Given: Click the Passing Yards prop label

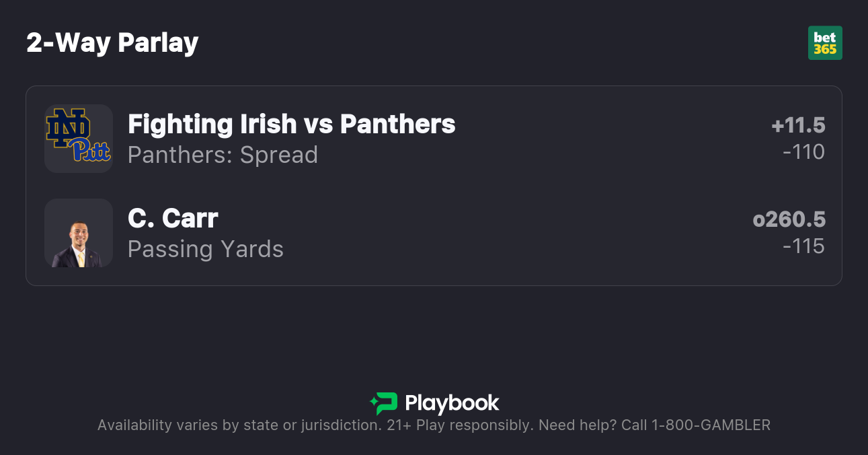Looking at the screenshot, I should tap(206, 249).
